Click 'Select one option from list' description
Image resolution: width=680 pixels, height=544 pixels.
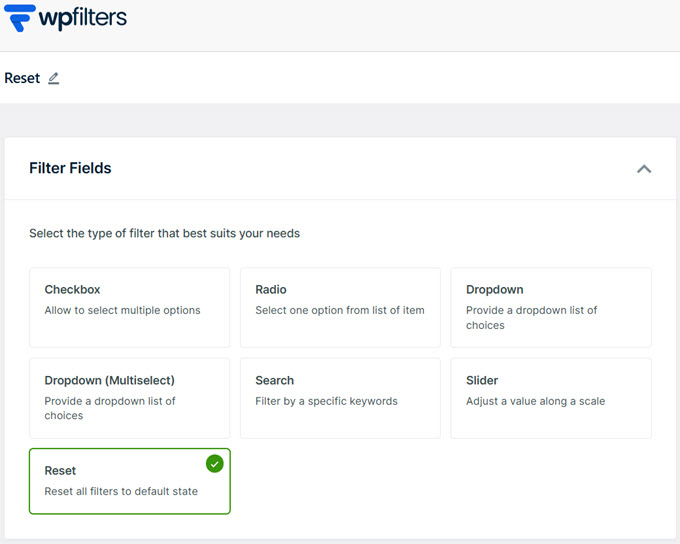click(340, 310)
